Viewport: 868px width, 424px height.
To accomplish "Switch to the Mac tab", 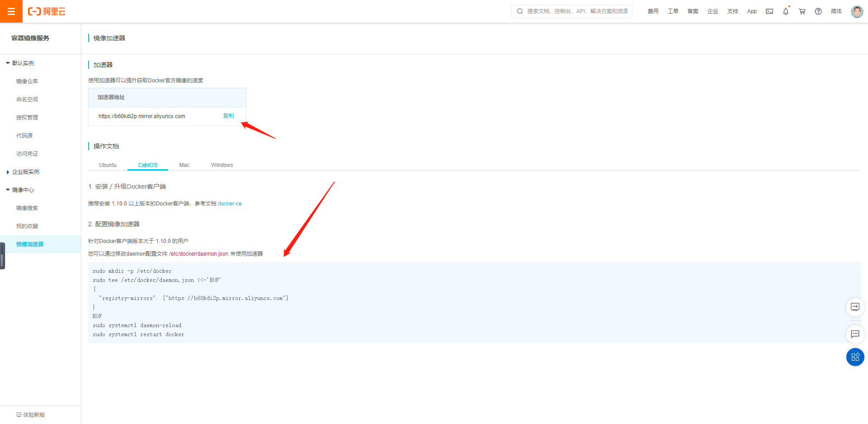I will coord(184,165).
